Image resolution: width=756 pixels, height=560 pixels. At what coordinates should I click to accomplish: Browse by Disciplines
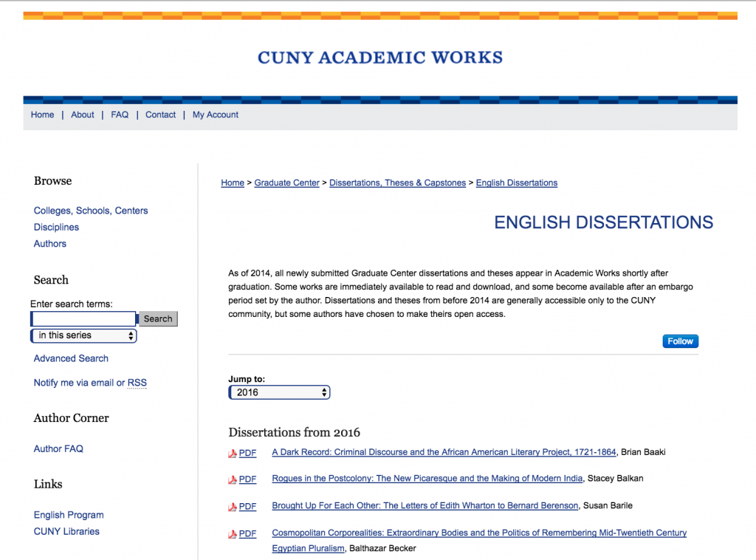click(x=56, y=228)
